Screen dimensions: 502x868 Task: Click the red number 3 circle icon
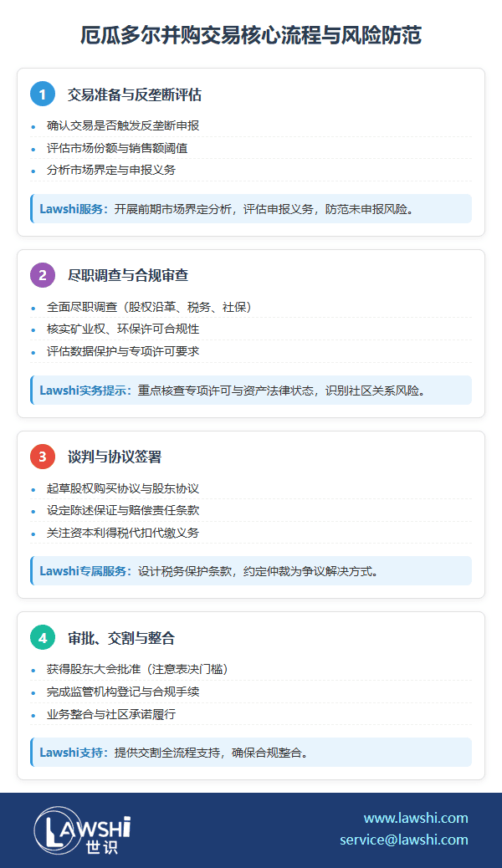click(x=43, y=457)
